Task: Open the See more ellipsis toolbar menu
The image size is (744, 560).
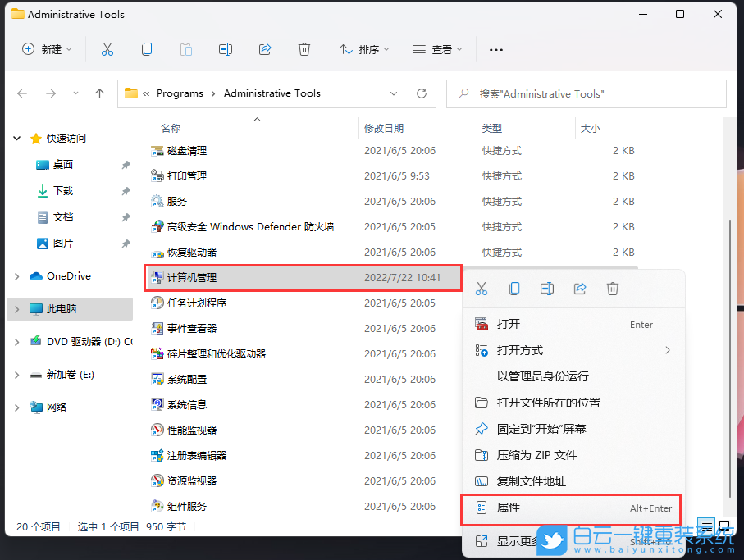Action: point(495,49)
